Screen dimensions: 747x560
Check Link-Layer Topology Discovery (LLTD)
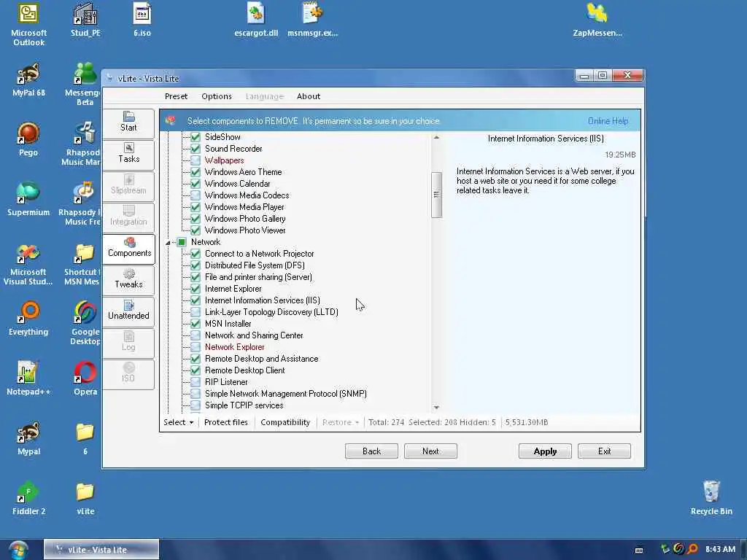tap(196, 312)
